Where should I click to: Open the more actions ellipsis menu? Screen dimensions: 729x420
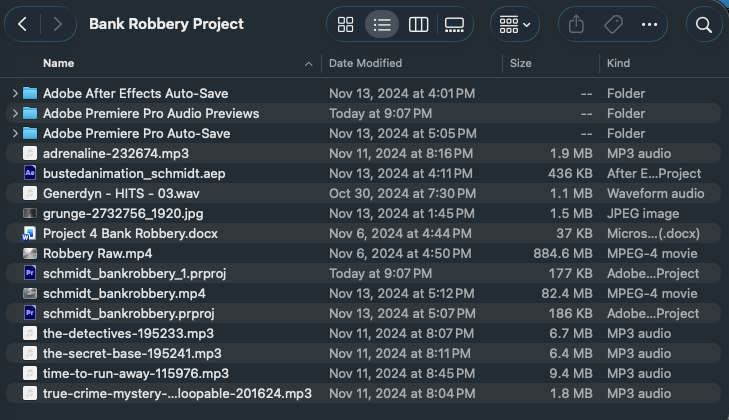(649, 24)
